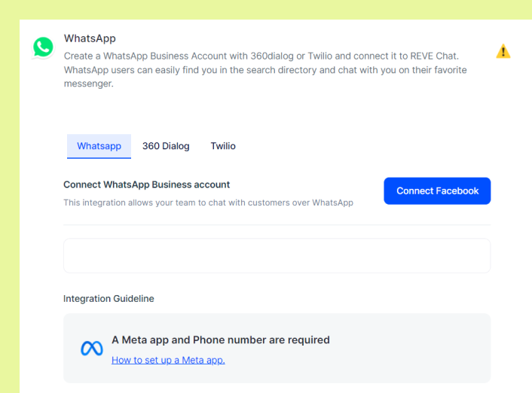Image resolution: width=532 pixels, height=393 pixels.
Task: Open the How to set up a Meta app link
Action: tap(168, 360)
